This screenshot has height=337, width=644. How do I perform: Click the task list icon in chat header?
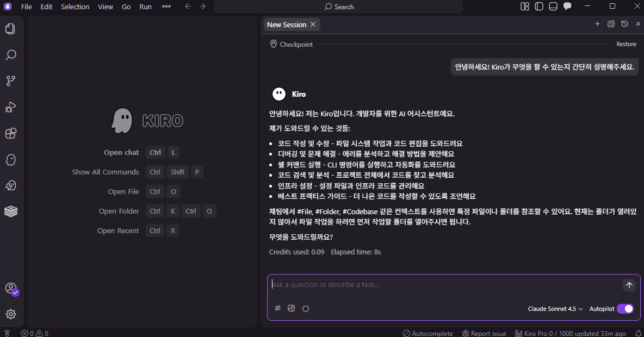point(611,24)
